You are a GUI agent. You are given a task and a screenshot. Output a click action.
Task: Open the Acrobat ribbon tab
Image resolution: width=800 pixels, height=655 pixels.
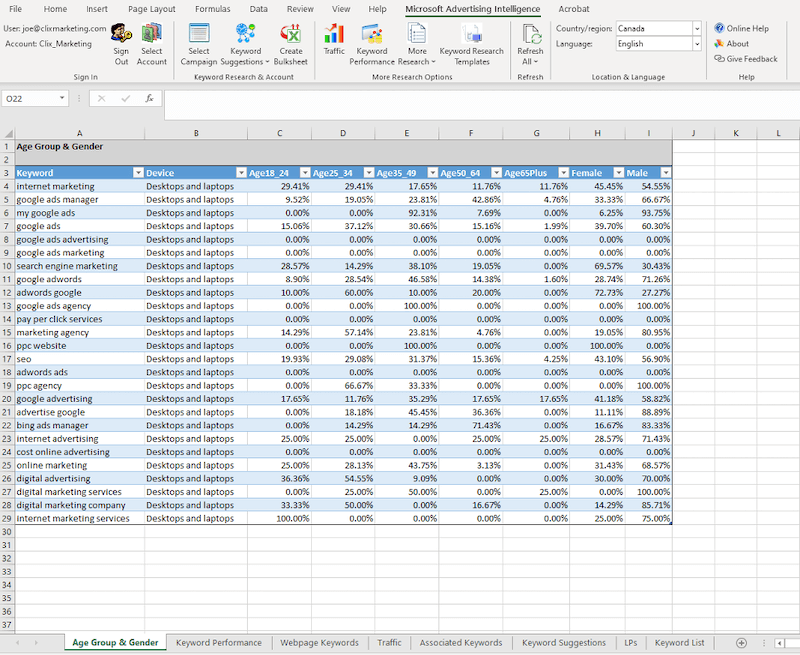[x=574, y=9]
